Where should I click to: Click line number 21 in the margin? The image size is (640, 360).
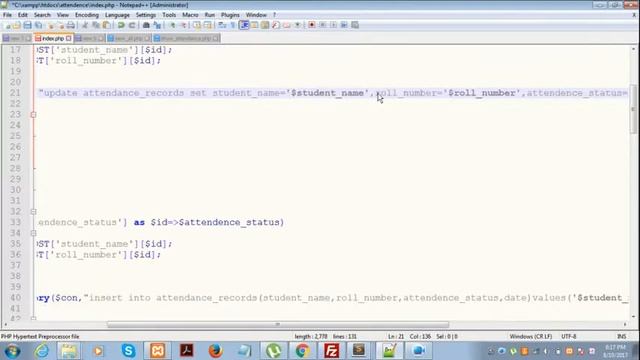pos(15,93)
